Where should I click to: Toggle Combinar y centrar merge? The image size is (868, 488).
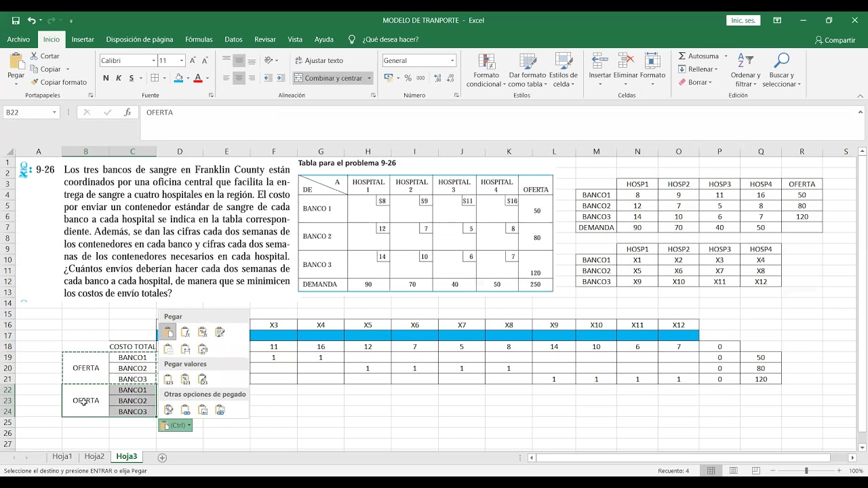[x=329, y=78]
